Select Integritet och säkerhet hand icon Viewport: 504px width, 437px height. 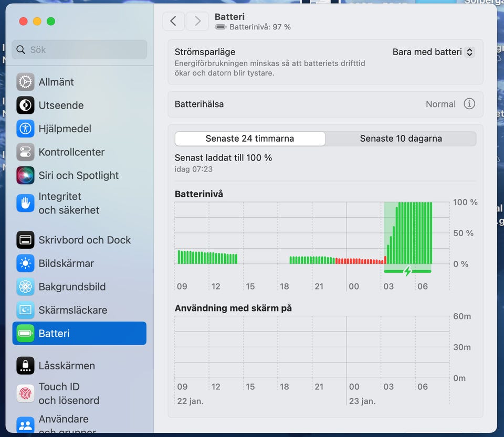[x=25, y=203]
